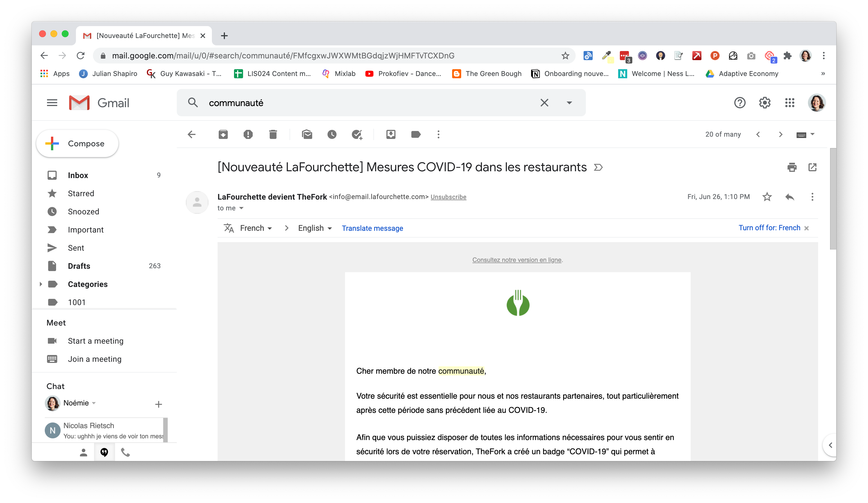Screen dimensions: 868x503
Task: Start a new chat with plus icon
Action: (x=158, y=404)
